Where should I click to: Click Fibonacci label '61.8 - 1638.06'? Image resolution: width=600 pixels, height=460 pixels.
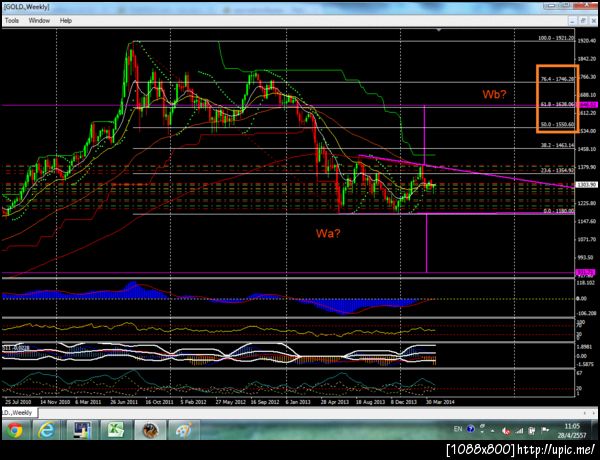(x=558, y=104)
